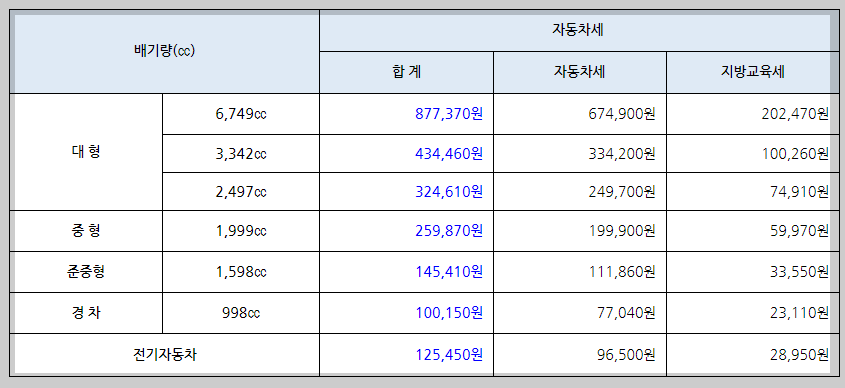This screenshot has width=845, height=388.
Task: Select the 1,999cc displacement cell
Action: tap(241, 231)
